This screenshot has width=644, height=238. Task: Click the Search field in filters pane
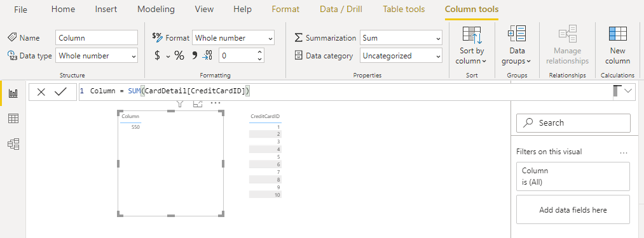coord(573,122)
